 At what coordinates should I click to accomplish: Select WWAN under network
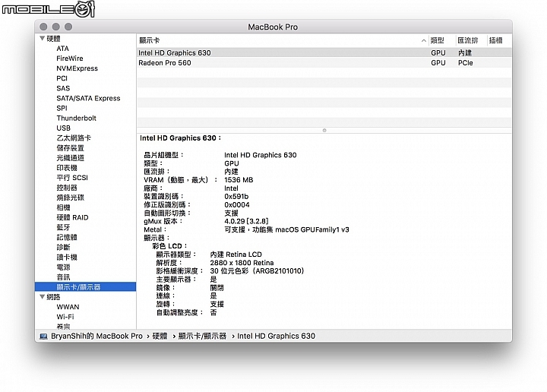(68, 307)
